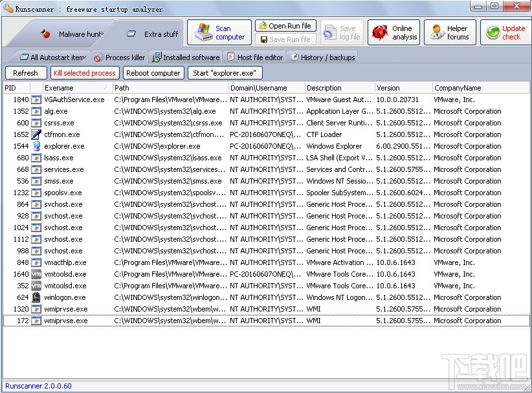Click the Scan computer button
This screenshot has height=393, width=532.
219,32
